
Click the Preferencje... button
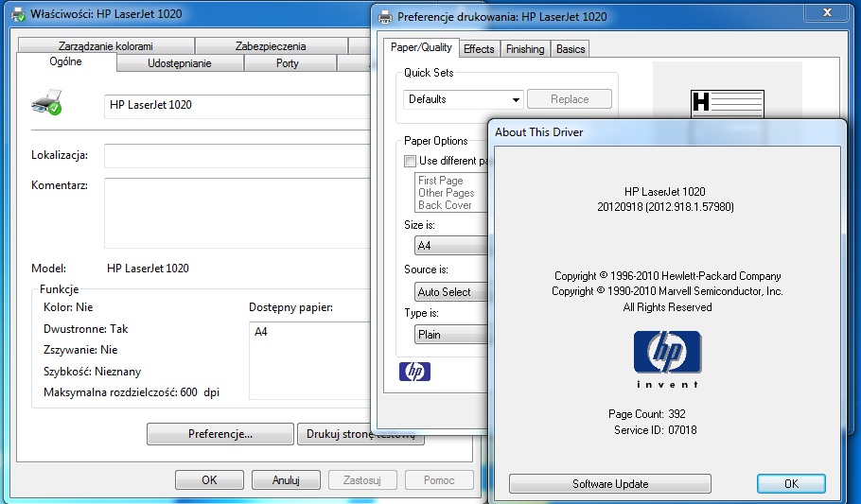click(220, 434)
